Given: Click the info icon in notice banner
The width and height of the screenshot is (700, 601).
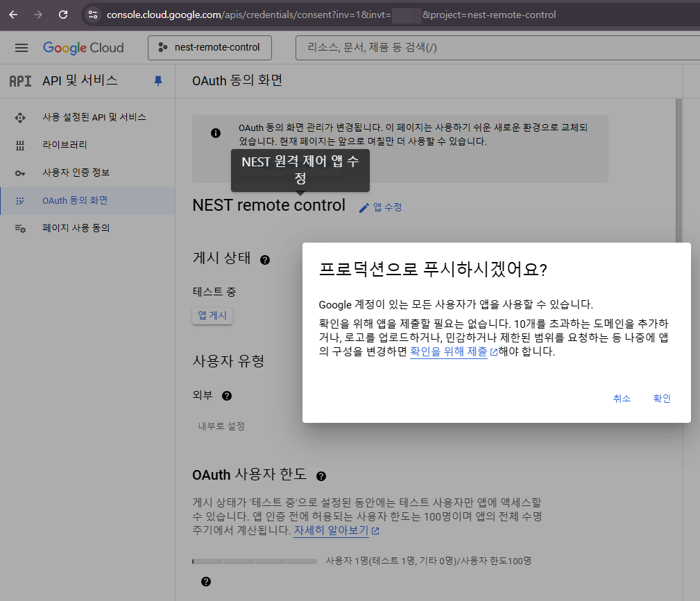Looking at the screenshot, I should pos(216,133).
